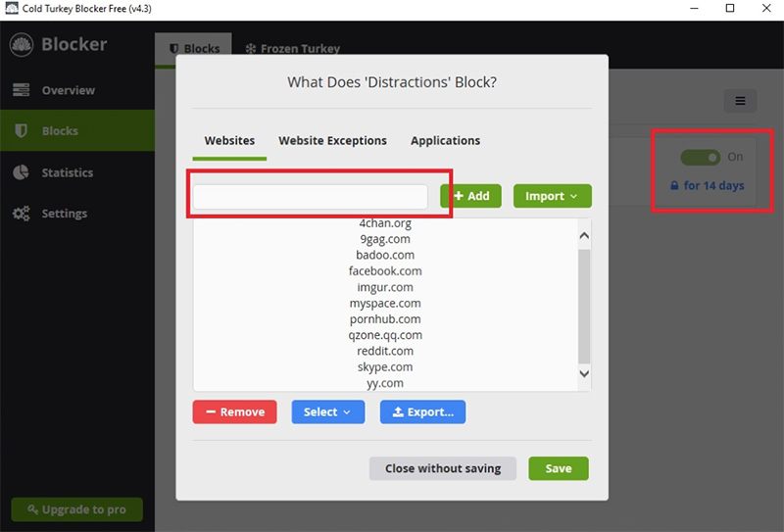Click Close without saving

pos(442,468)
